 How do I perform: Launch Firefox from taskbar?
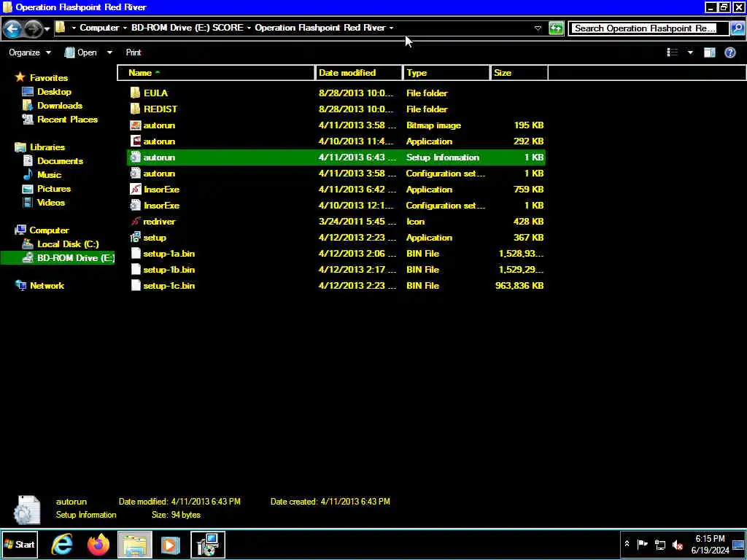pyautogui.click(x=98, y=545)
